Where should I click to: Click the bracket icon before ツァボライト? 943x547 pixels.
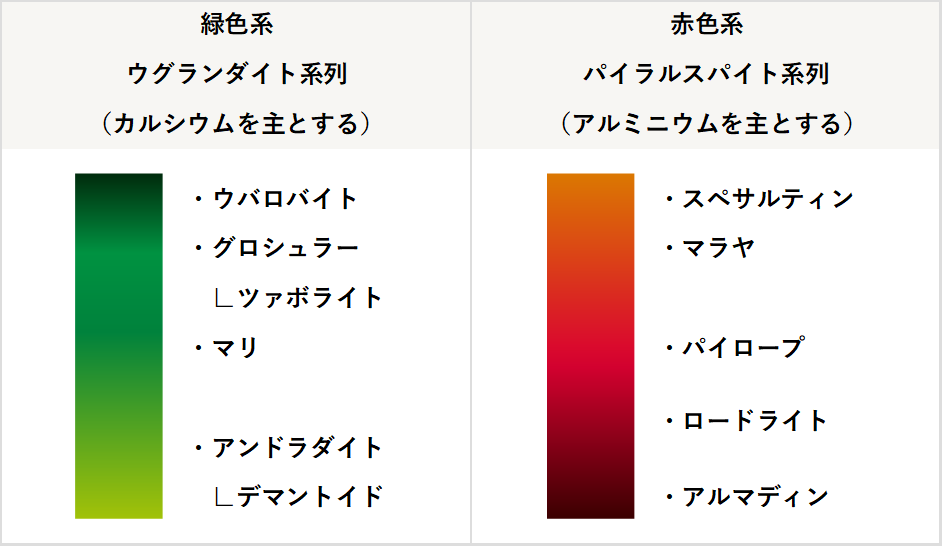click(223, 298)
